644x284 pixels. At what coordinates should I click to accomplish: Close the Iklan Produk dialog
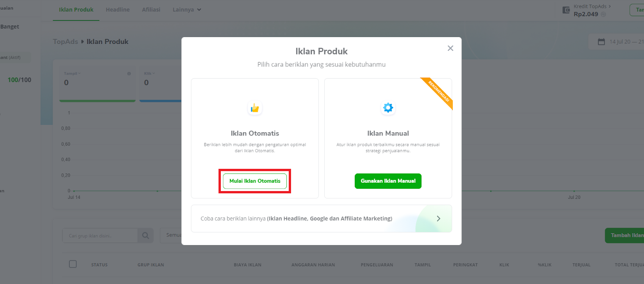click(x=450, y=48)
